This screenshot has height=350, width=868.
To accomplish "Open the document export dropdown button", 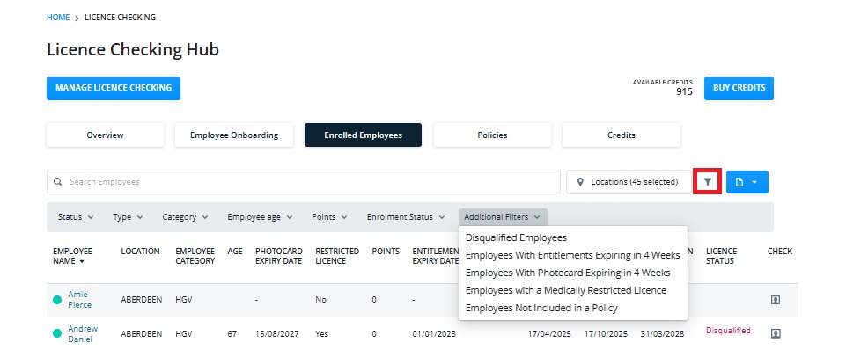I will point(747,182).
